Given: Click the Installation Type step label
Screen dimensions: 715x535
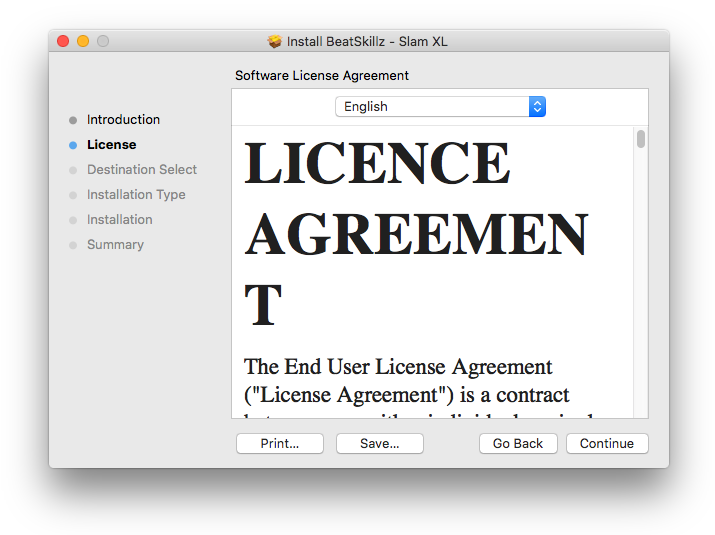Looking at the screenshot, I should click(136, 195).
